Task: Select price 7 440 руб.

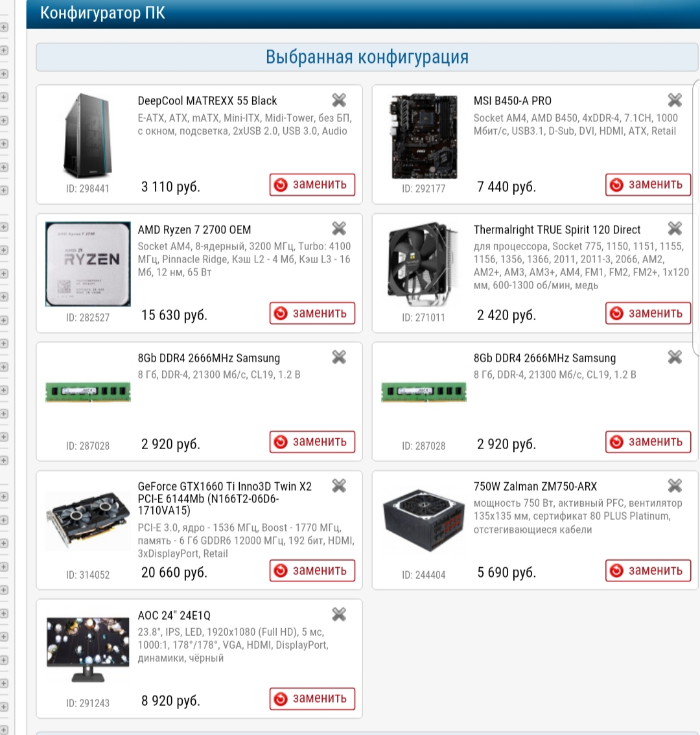Action: click(506, 187)
